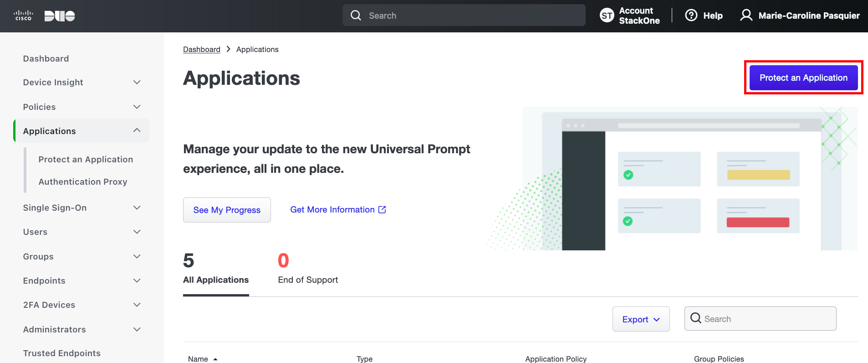Open the Help question mark icon
This screenshot has height=363, width=868.
click(x=691, y=16)
